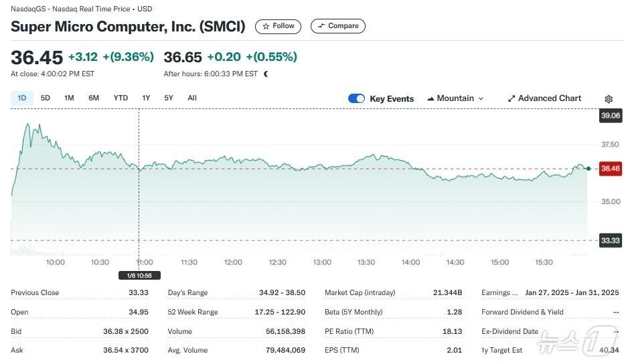Switch to the 5D time range
Image resolution: width=624 pixels, height=364 pixels.
[x=46, y=98]
